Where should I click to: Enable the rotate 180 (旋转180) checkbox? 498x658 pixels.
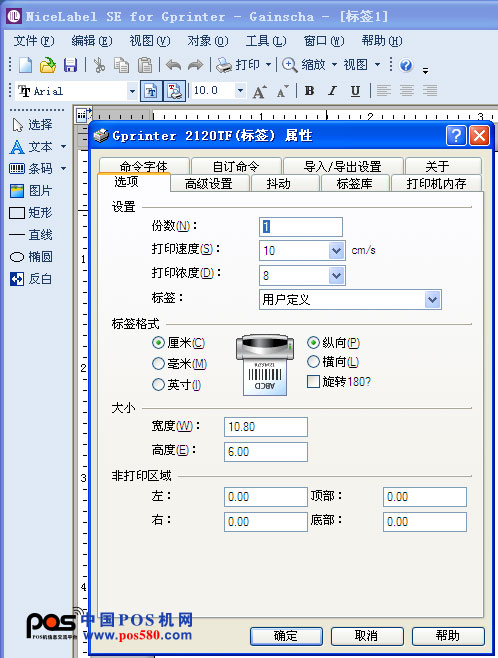coord(313,381)
